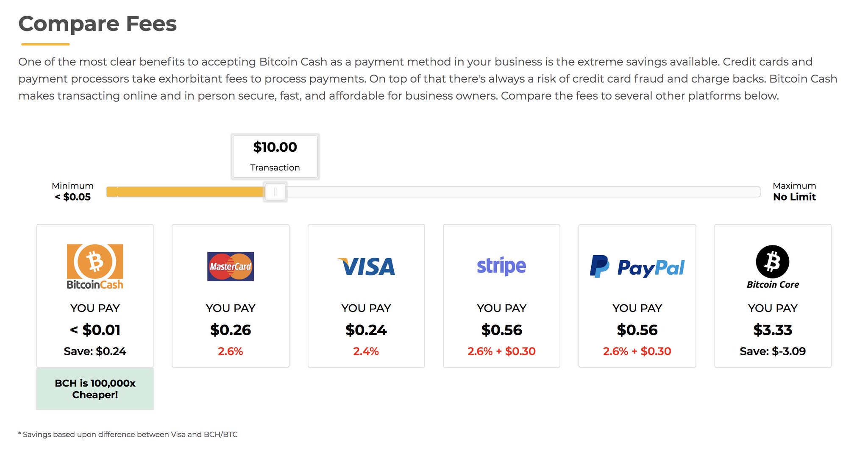Click MasterCard 2.6% fee rate

(231, 351)
